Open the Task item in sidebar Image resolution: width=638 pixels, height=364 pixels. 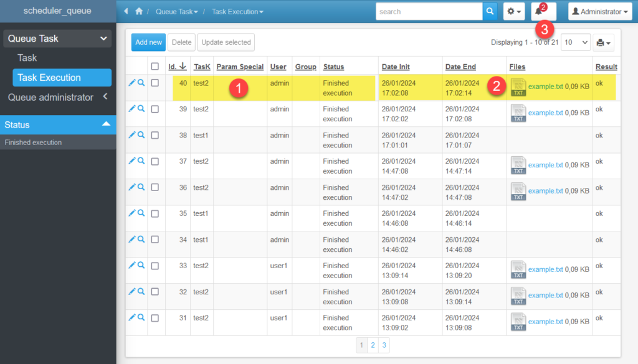(x=27, y=58)
